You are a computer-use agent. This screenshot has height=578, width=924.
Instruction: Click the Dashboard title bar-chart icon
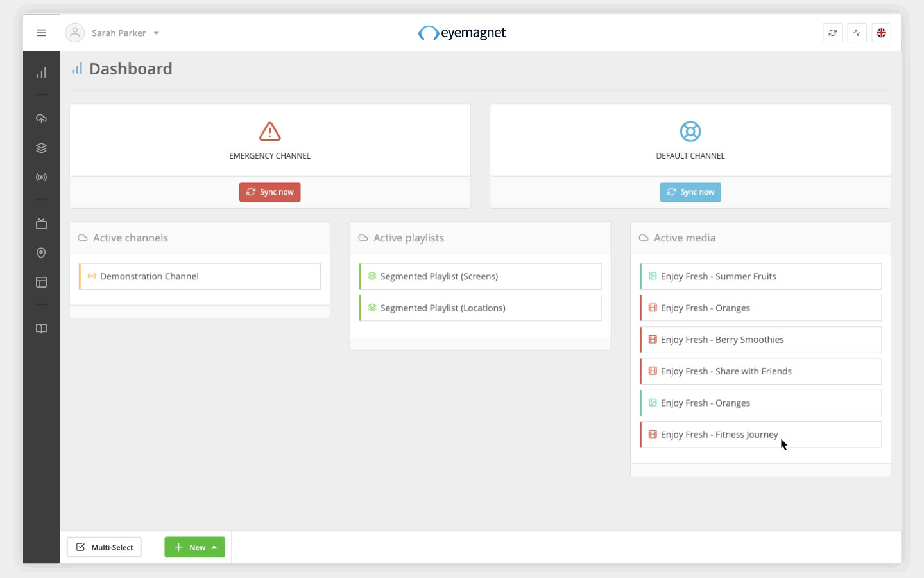click(x=77, y=69)
